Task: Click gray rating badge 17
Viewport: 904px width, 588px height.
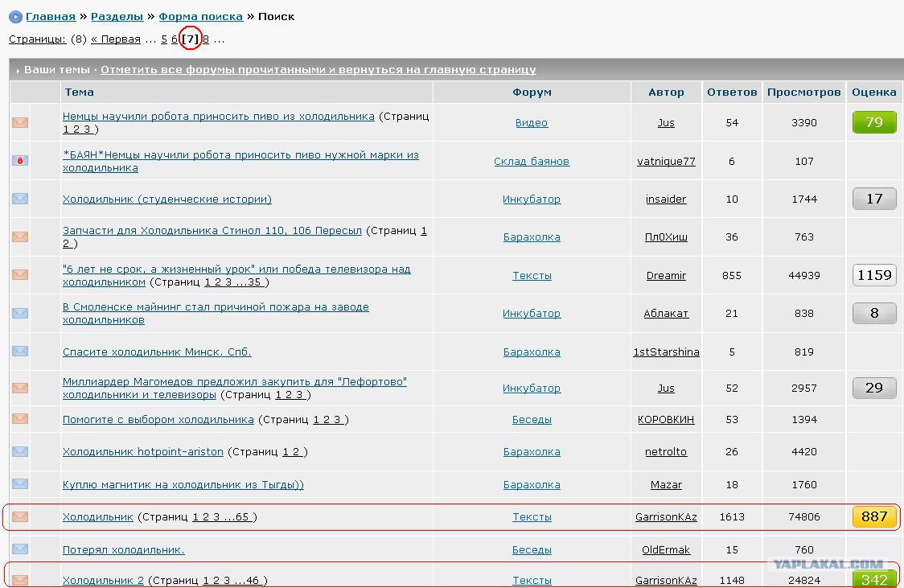Action: tap(874, 199)
